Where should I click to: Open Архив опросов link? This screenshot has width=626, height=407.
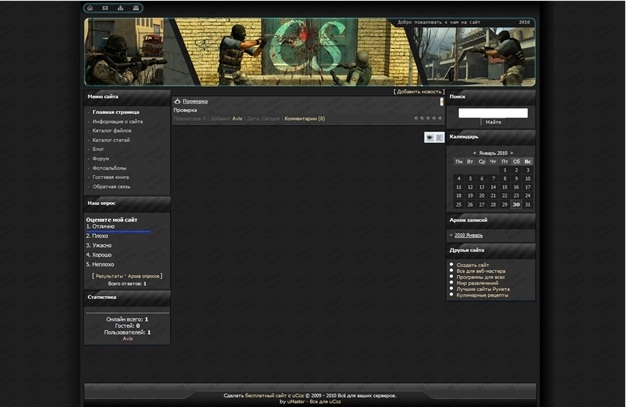click(143, 276)
